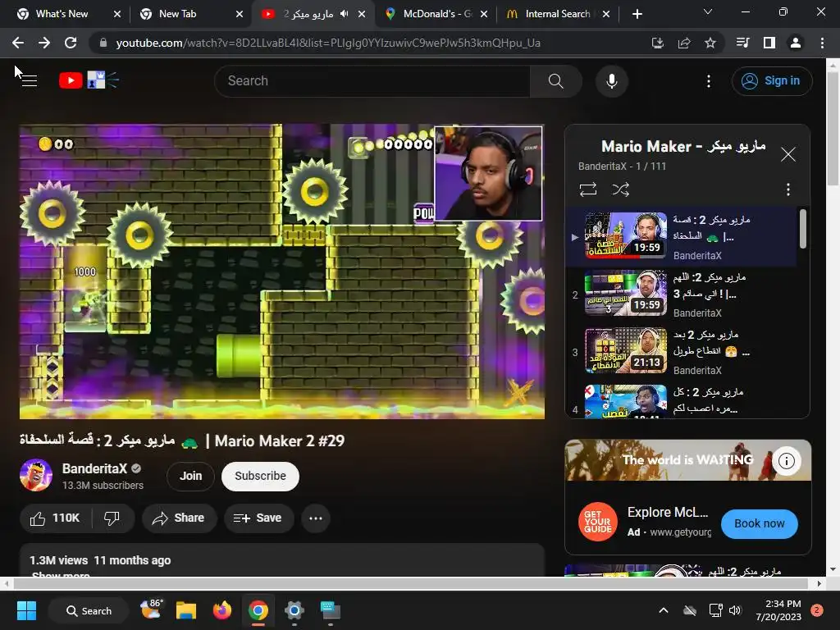Image resolution: width=840 pixels, height=630 pixels.
Task: Open volume control in system tray
Action: [735, 610]
